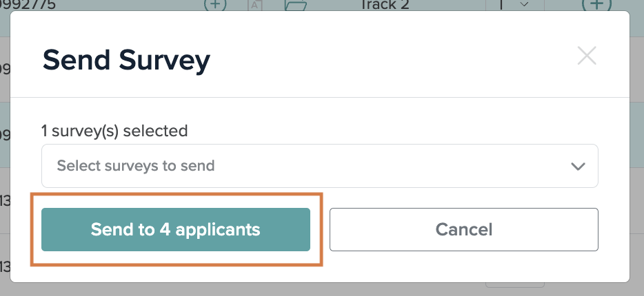Click the applicant ID ending in 992775
This screenshot has height=296, width=644.
[x=28, y=5]
